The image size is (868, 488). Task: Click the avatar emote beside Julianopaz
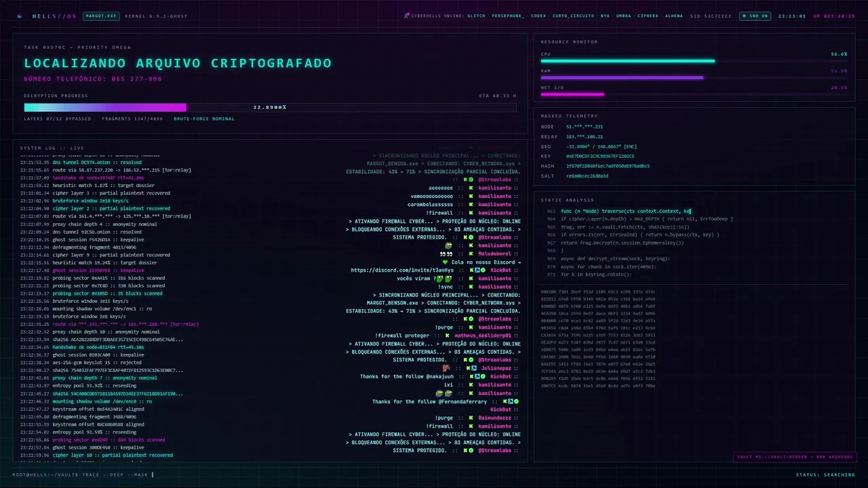[446, 368]
